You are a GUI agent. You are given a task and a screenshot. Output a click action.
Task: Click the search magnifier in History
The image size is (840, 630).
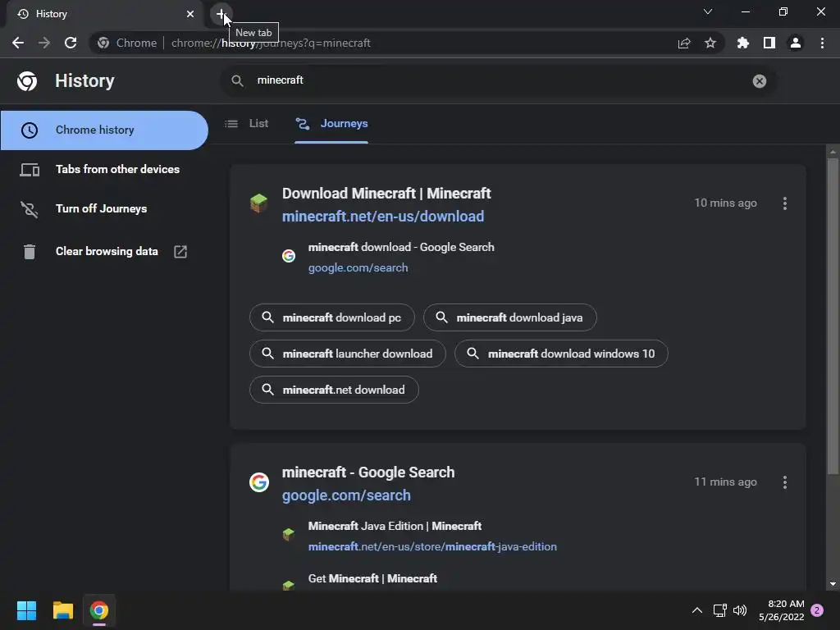click(237, 81)
